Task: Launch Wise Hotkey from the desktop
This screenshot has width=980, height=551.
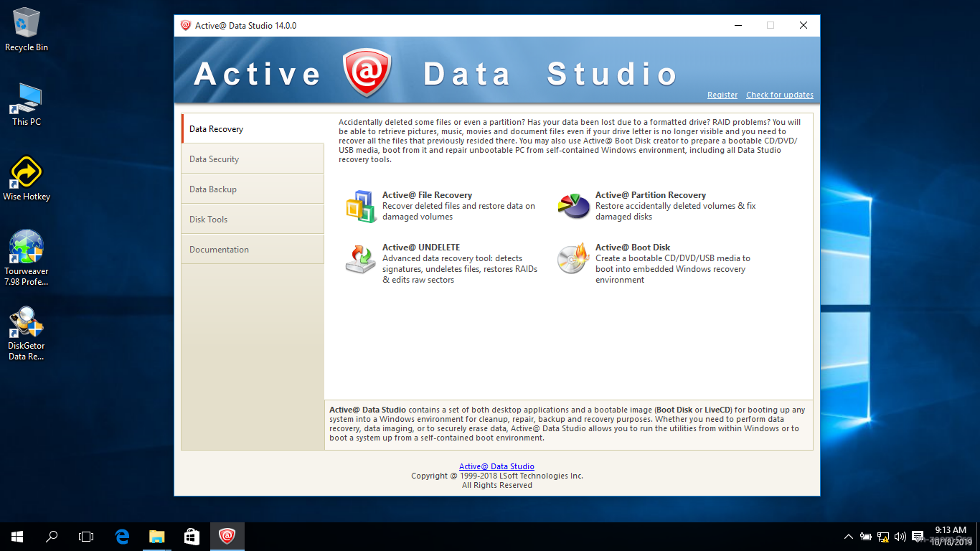Action: tap(27, 171)
